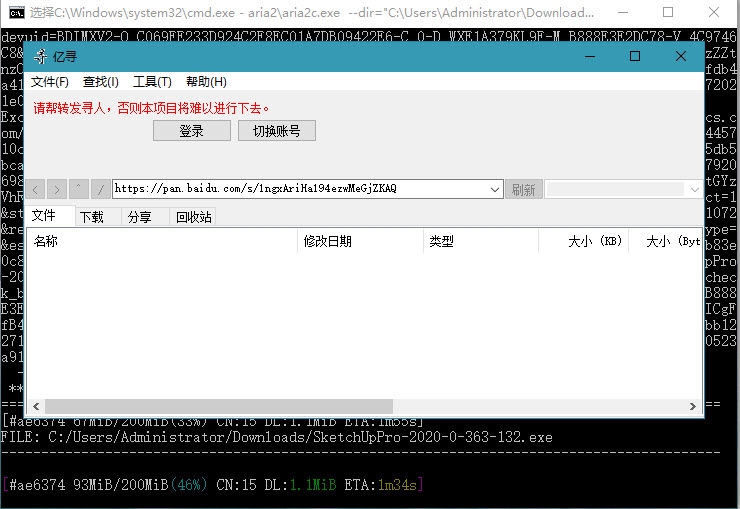Image resolution: width=740 pixels, height=509 pixels.
Task: Expand the URL address dropdown arrow
Action: (496, 189)
